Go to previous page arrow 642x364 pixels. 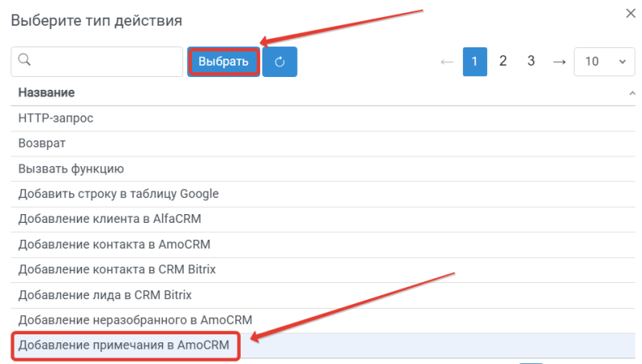pyautogui.click(x=447, y=63)
